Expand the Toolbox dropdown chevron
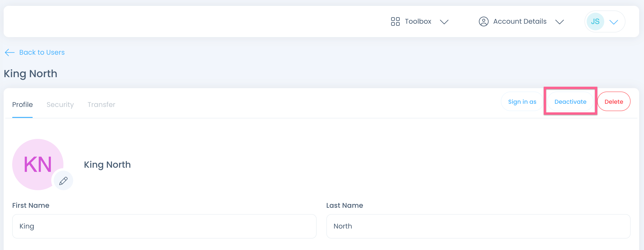This screenshot has width=644, height=250. point(444,22)
